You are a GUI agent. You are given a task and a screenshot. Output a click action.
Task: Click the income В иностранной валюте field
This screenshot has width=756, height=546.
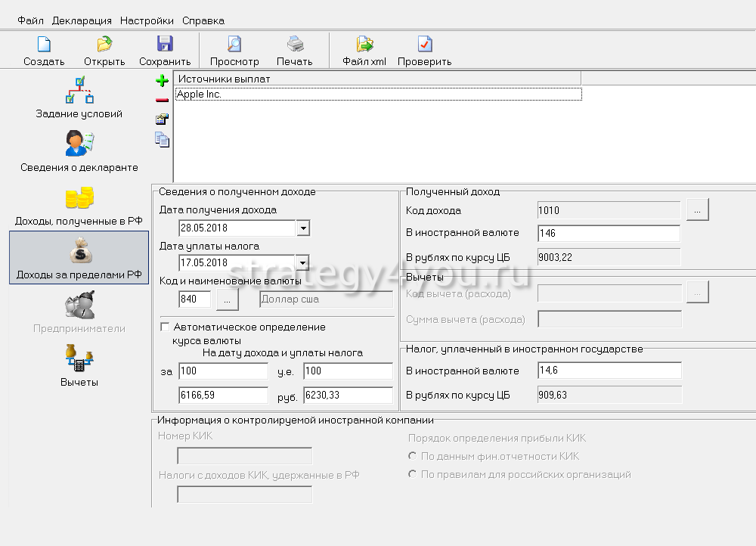point(609,234)
